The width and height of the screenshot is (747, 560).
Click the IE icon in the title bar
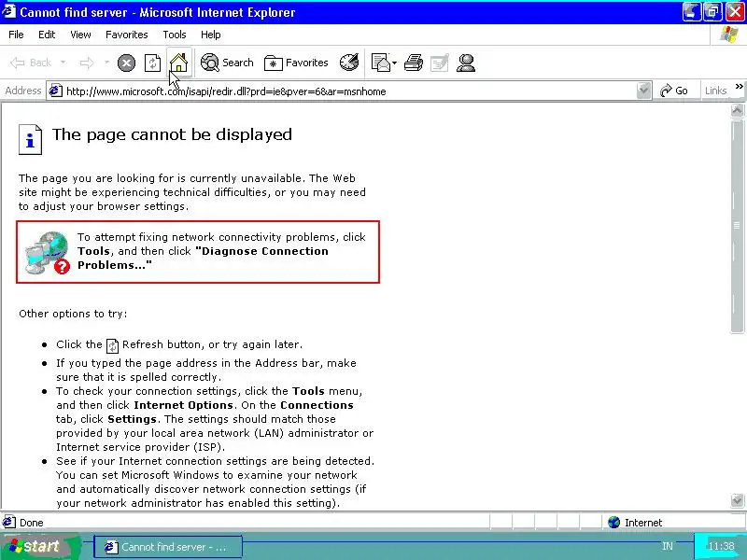[8, 11]
